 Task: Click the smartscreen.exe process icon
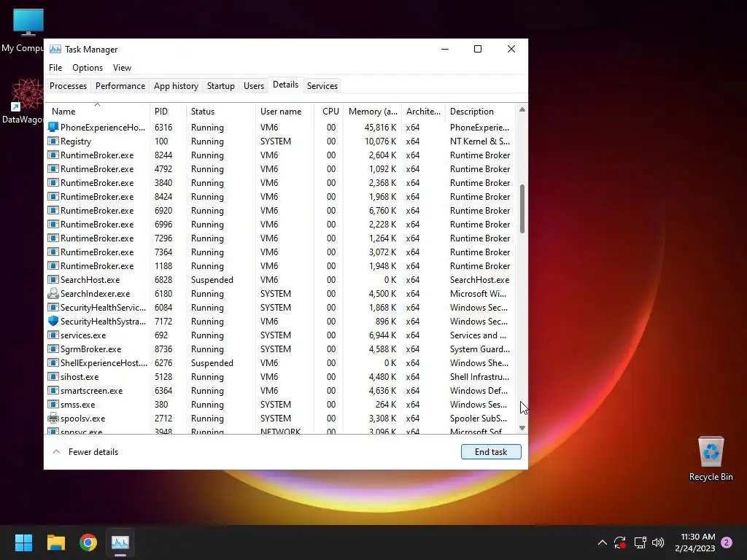click(53, 390)
